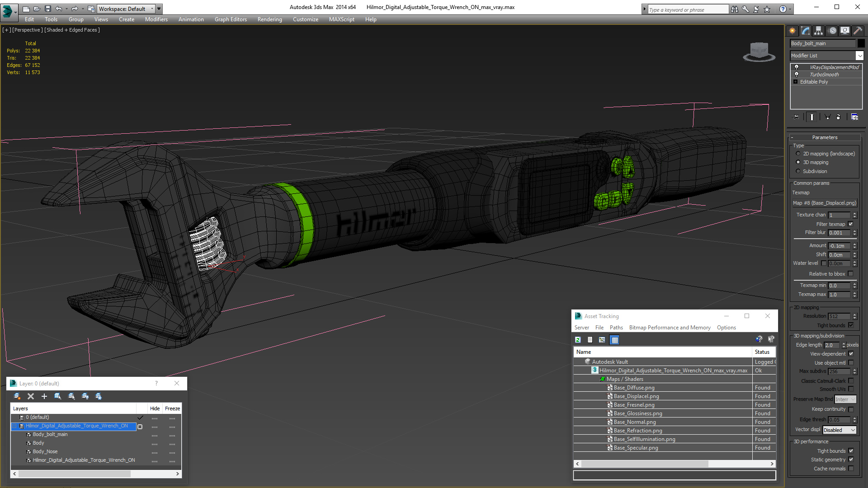
Task: Enable Relative to bbox checkbox
Action: [x=851, y=274]
